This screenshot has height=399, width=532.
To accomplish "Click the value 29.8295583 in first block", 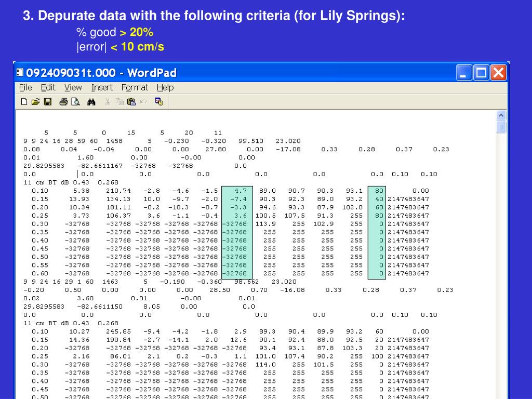I will [x=44, y=166].
